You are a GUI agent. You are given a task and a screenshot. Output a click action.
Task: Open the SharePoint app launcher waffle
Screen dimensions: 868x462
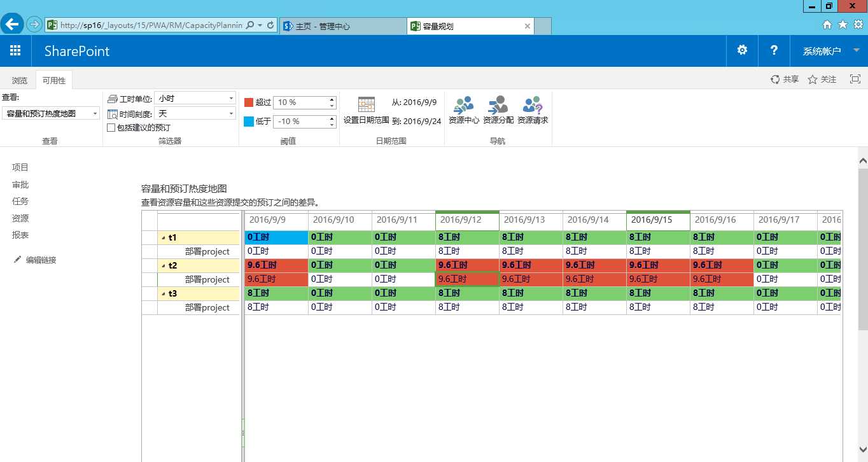[15, 51]
